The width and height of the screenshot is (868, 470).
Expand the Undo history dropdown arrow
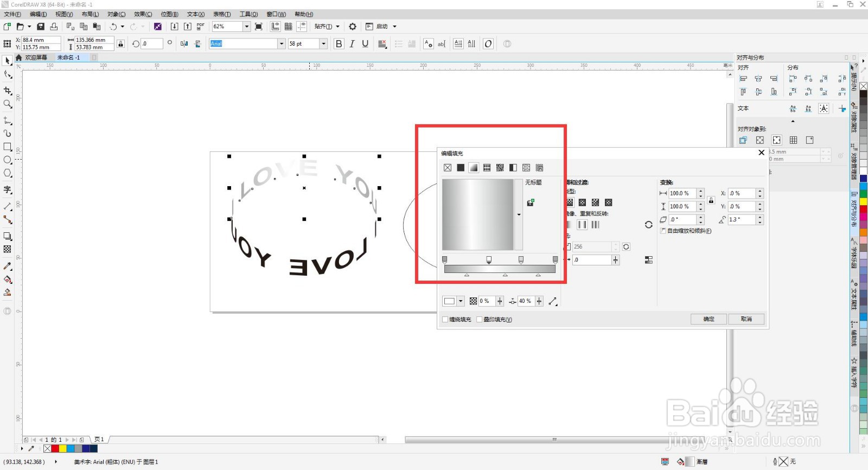(123, 27)
